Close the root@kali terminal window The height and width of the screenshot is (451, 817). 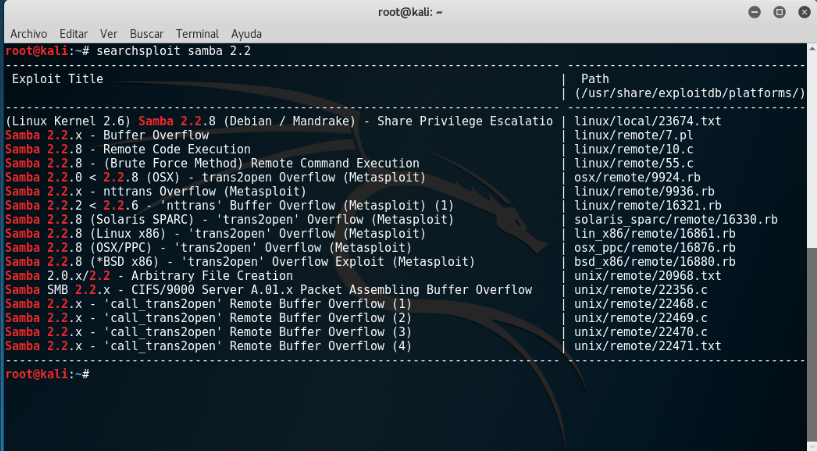(x=804, y=12)
